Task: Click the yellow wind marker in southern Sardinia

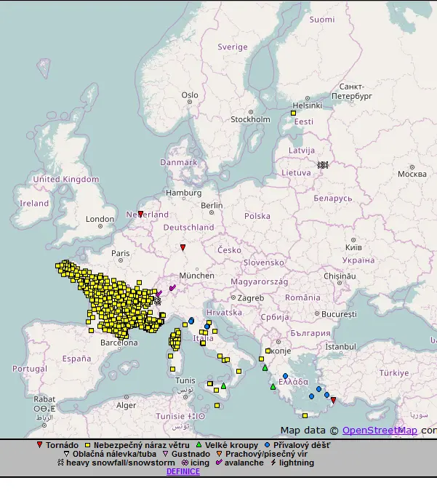Action: [173, 369]
